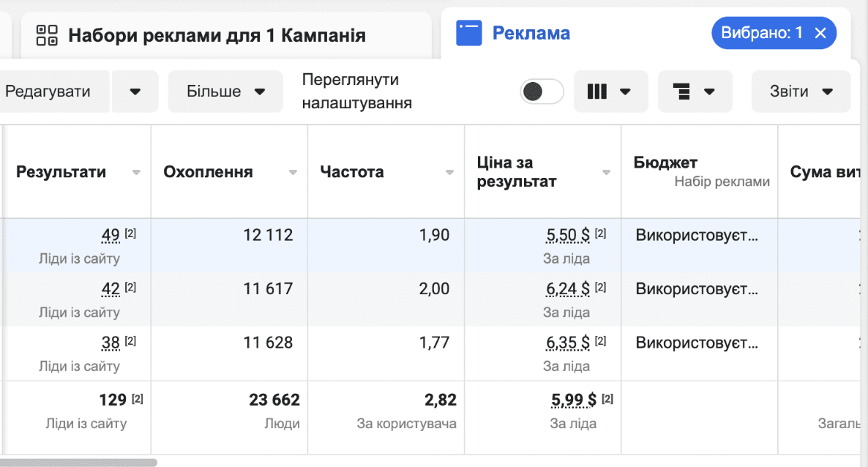Click footnote [2] beside 5,50 $ cost

coord(601,233)
